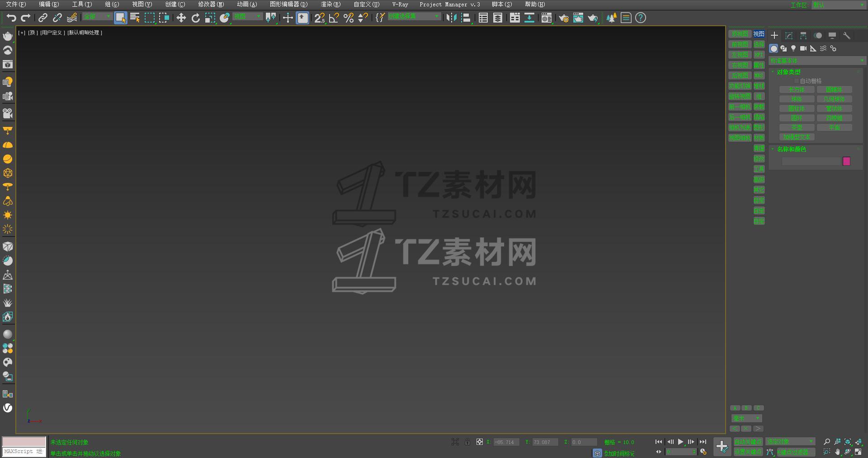Image resolution: width=868 pixels, height=458 pixels.
Task: Choose the Select Object tool
Action: pos(120,18)
